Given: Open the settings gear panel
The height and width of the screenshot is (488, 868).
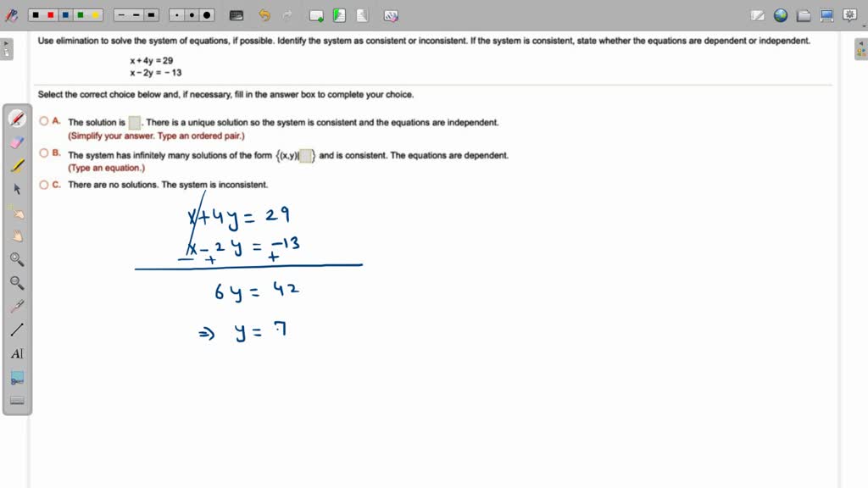Looking at the screenshot, I should 849,14.
